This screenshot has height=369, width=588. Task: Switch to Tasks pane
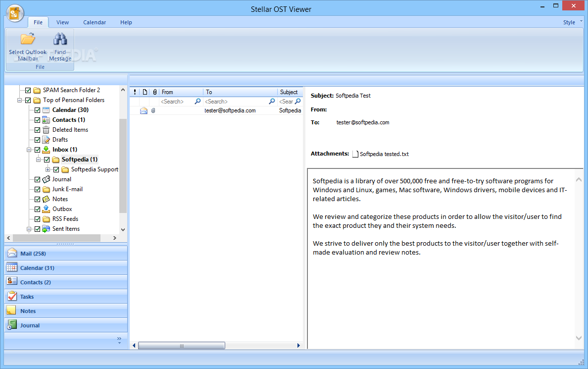[x=66, y=297]
